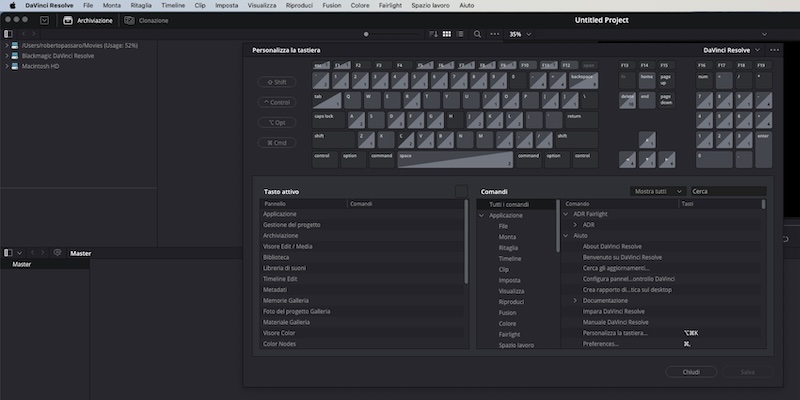Click the dropdown icon beside window controls
Screen dimensions: 800x400
pos(44,20)
